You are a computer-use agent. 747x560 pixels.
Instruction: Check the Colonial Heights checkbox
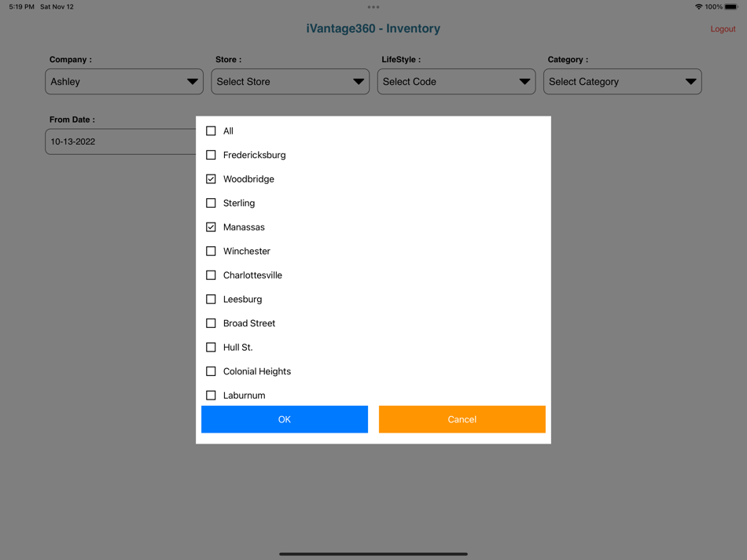pyautogui.click(x=211, y=370)
